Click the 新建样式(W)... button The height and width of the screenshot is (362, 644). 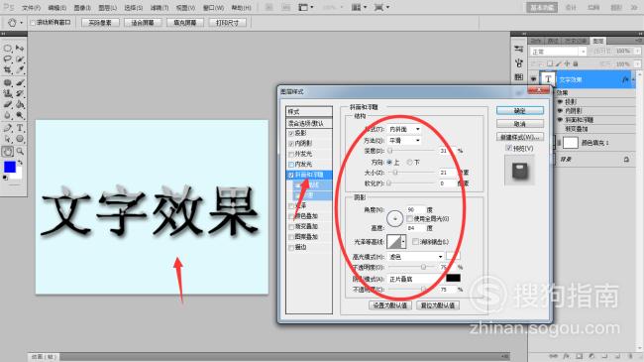[x=520, y=137]
